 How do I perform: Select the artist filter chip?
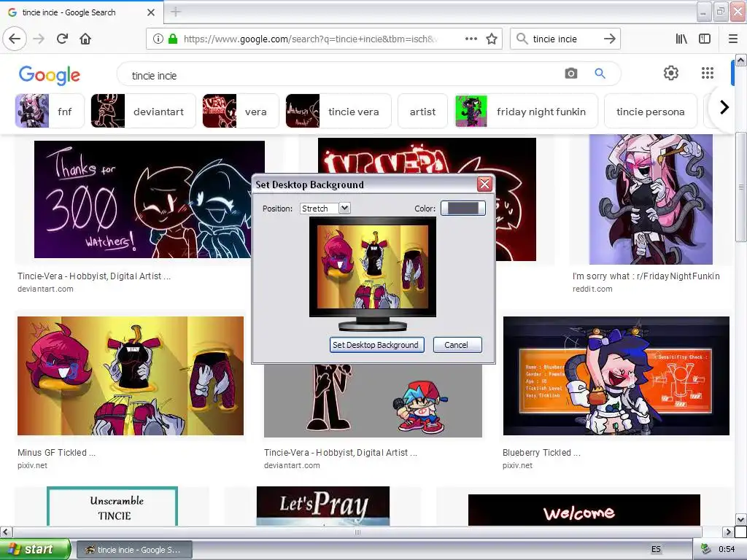point(422,111)
